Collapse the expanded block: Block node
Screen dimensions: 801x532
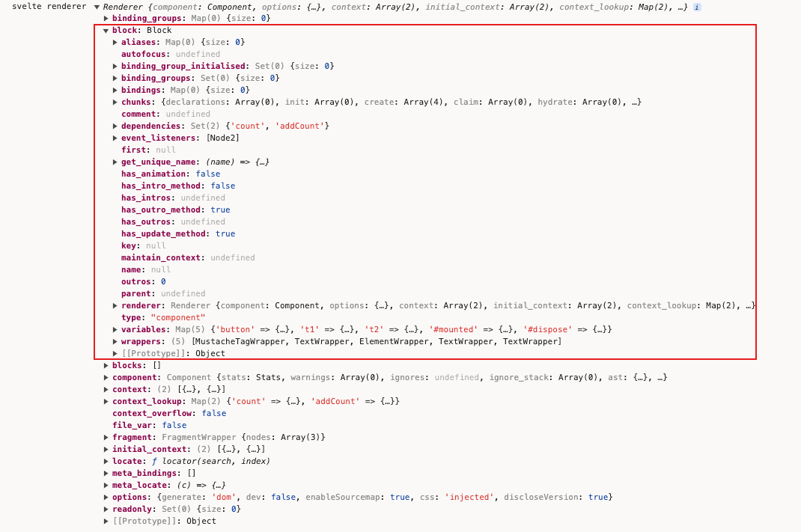click(x=106, y=31)
